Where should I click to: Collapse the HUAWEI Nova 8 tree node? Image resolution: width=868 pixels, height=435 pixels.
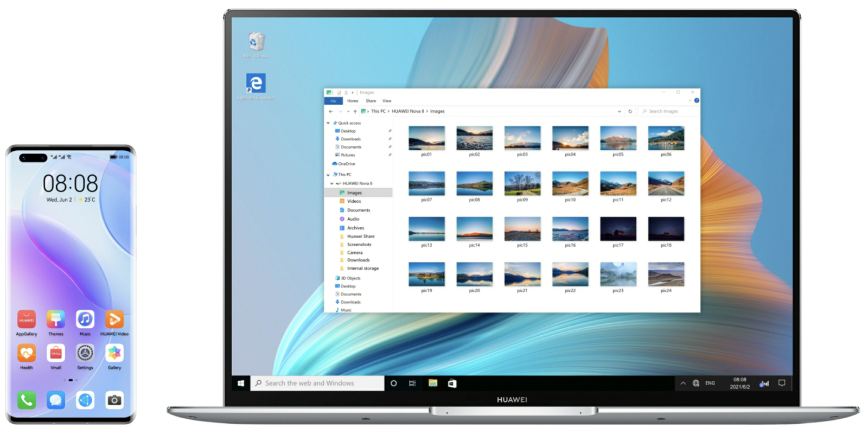point(332,183)
